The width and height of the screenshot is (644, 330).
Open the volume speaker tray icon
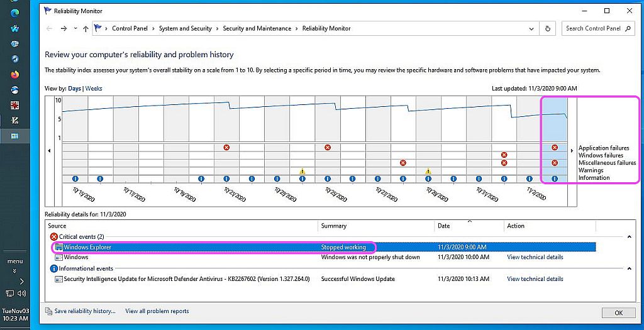pyautogui.click(x=22, y=293)
